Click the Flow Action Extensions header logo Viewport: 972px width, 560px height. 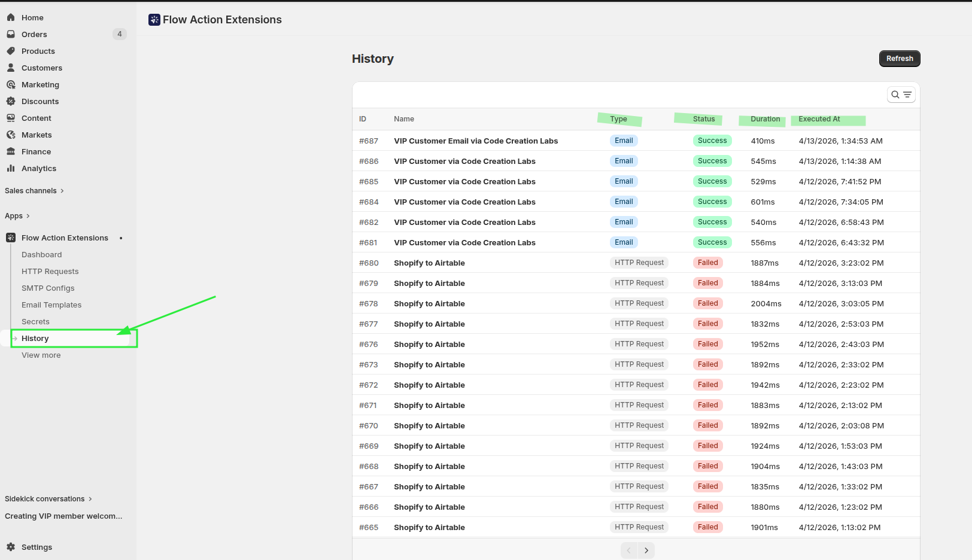click(x=154, y=20)
